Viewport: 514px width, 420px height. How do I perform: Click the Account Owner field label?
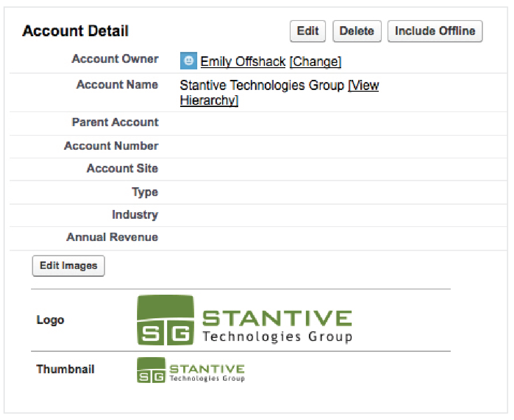(115, 59)
